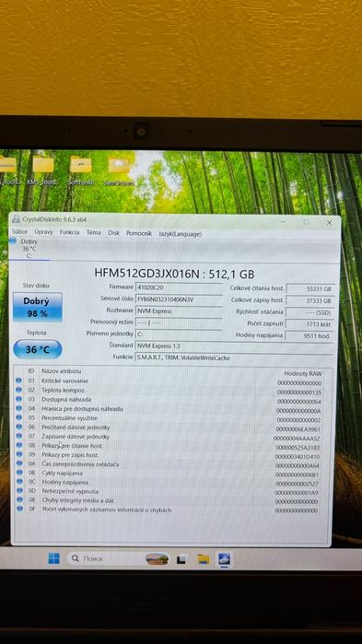
Task: Close the CrystalDiskInfo window
Action: [x=329, y=222]
